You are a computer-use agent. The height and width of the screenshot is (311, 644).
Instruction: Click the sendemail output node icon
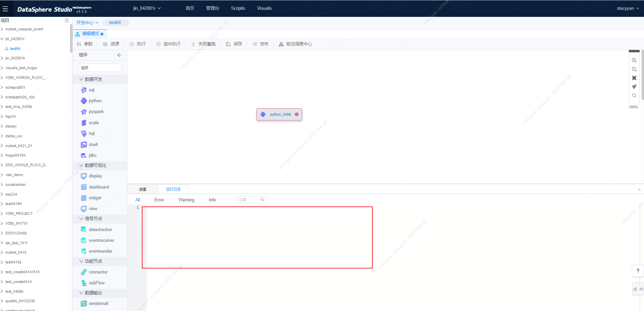click(x=84, y=304)
